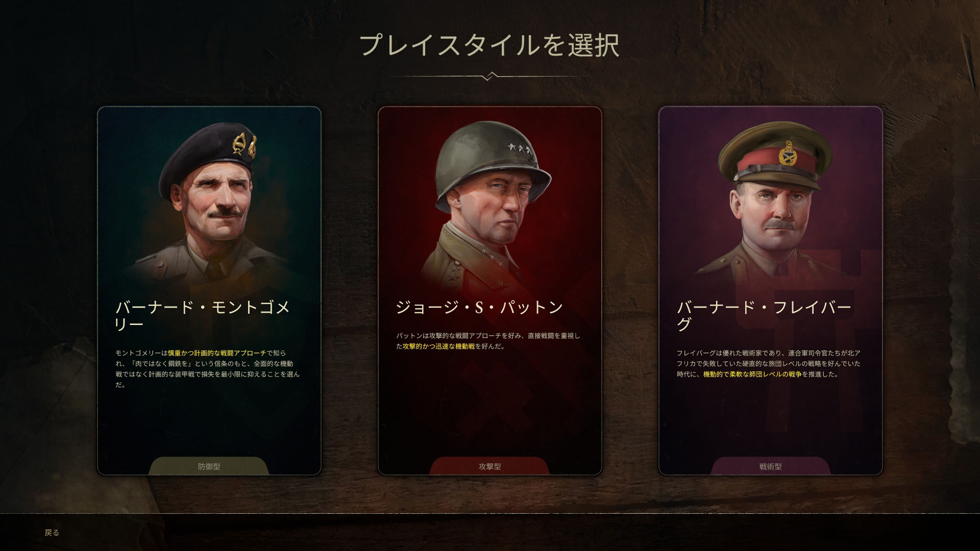The height and width of the screenshot is (551, 980).
Task: Select the バーナード・モントゴメリー name heading
Action: [x=203, y=315]
